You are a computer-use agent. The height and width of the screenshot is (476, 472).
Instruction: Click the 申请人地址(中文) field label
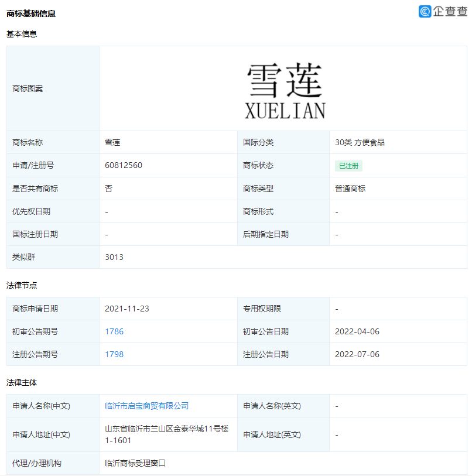pyautogui.click(x=42, y=434)
